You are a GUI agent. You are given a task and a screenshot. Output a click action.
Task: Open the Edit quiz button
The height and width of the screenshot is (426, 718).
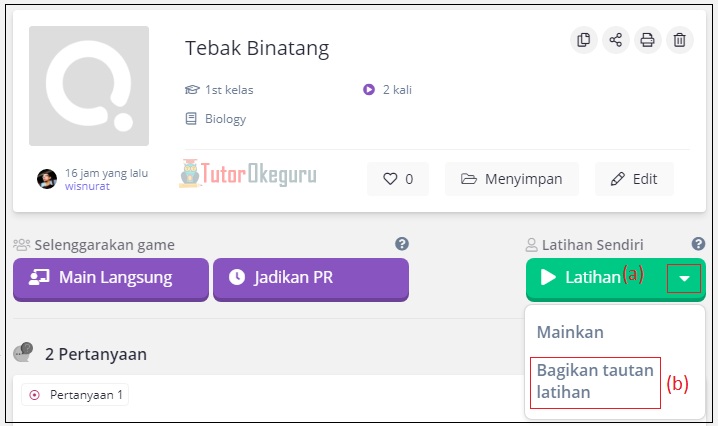pos(633,179)
